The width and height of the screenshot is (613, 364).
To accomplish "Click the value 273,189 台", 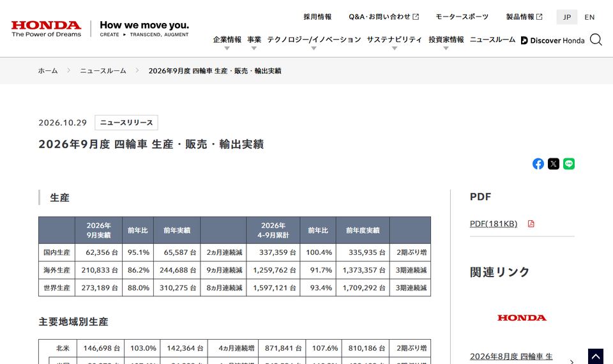I will [x=100, y=288].
